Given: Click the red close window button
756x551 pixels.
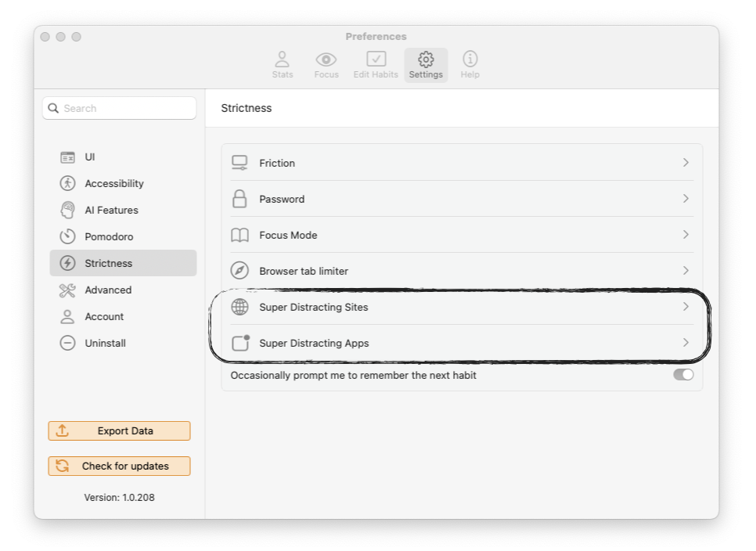Looking at the screenshot, I should coord(45,37).
